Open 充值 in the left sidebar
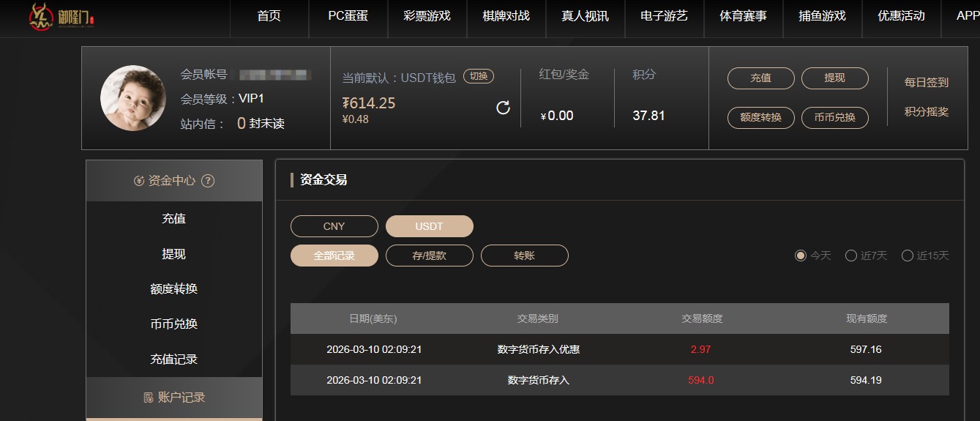This screenshot has height=421, width=980. [x=174, y=219]
